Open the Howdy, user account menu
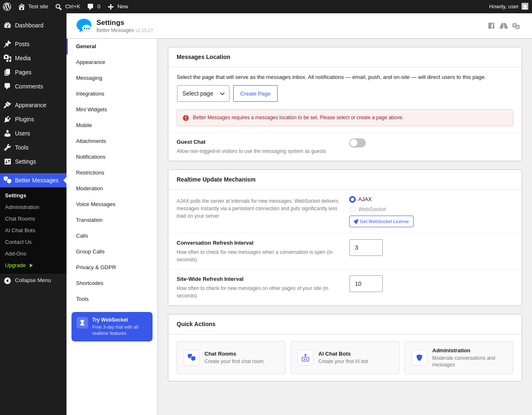Viewport: 532px width, 415px height. 509,7
